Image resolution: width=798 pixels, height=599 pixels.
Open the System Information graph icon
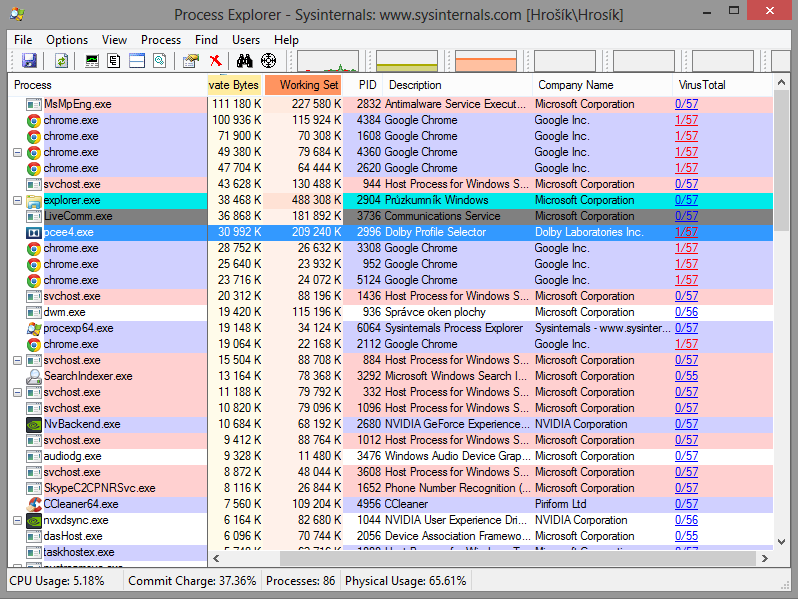(92, 61)
